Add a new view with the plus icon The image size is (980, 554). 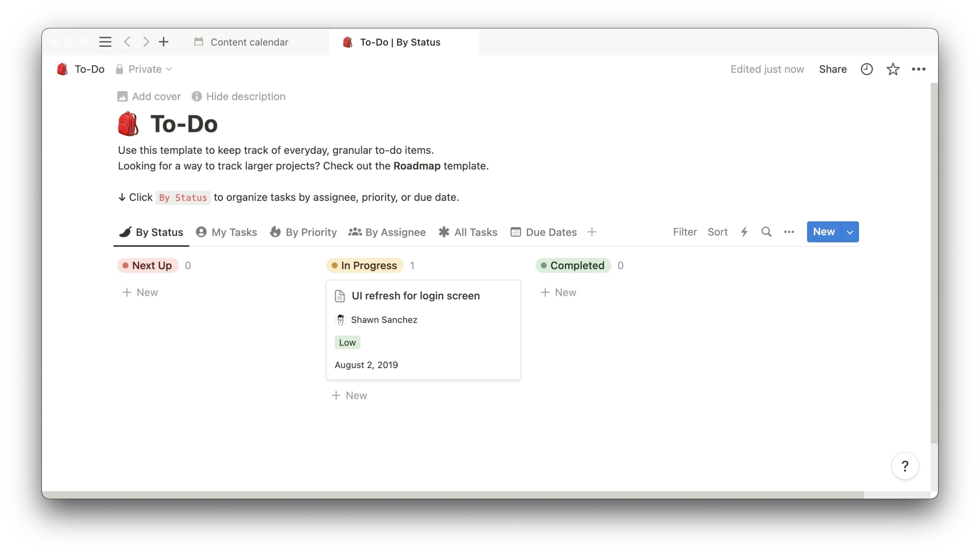[592, 232]
